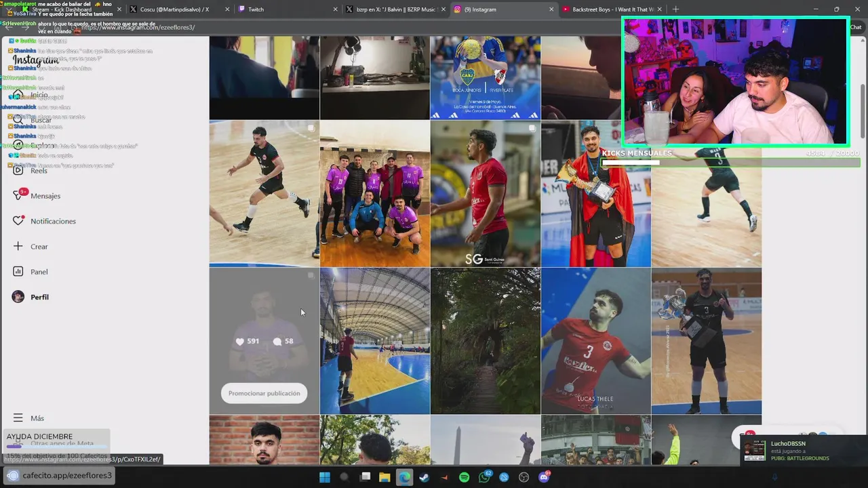Close the Coscu X tab
The width and height of the screenshot is (868, 488).
[x=226, y=9]
